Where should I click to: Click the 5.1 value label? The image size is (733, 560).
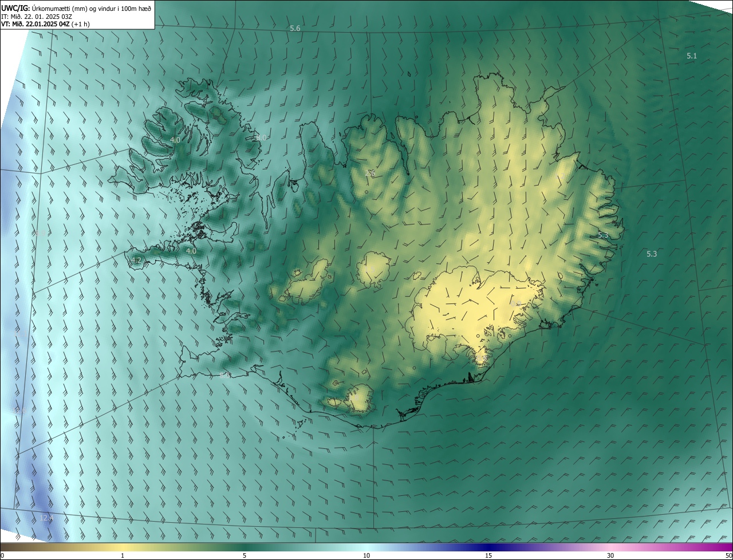pos(692,56)
